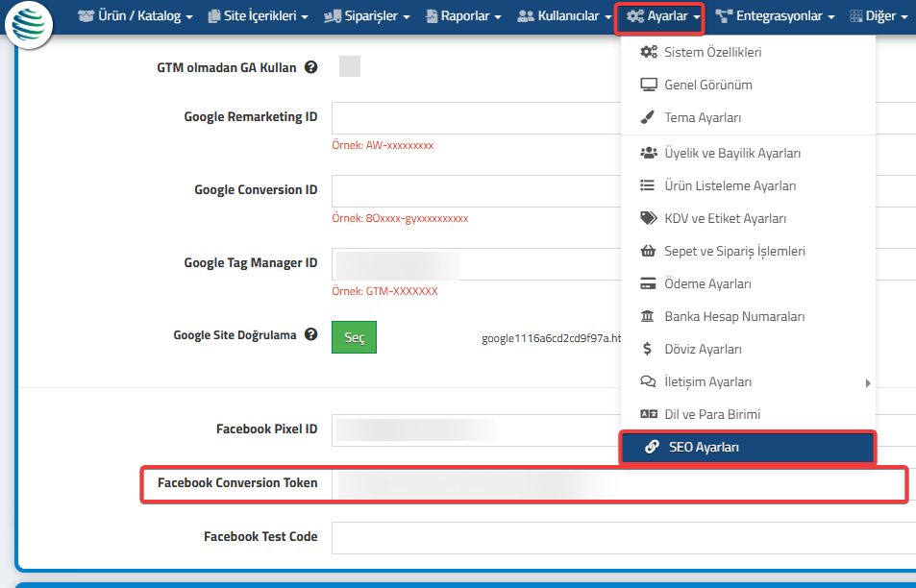Screen dimensions: 916x588
Task: Click the Sistem Özellikleri gears icon
Action: [648, 52]
